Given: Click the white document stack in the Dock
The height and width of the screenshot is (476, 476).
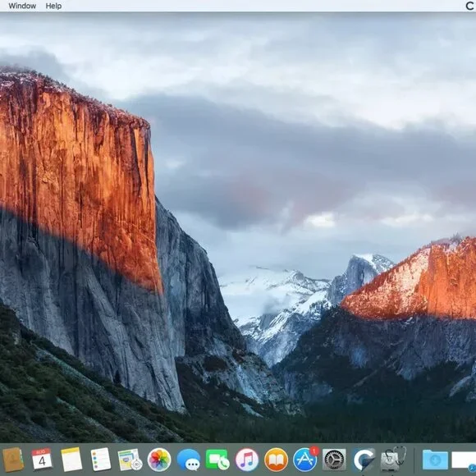Looking at the screenshot, I should point(464,460).
